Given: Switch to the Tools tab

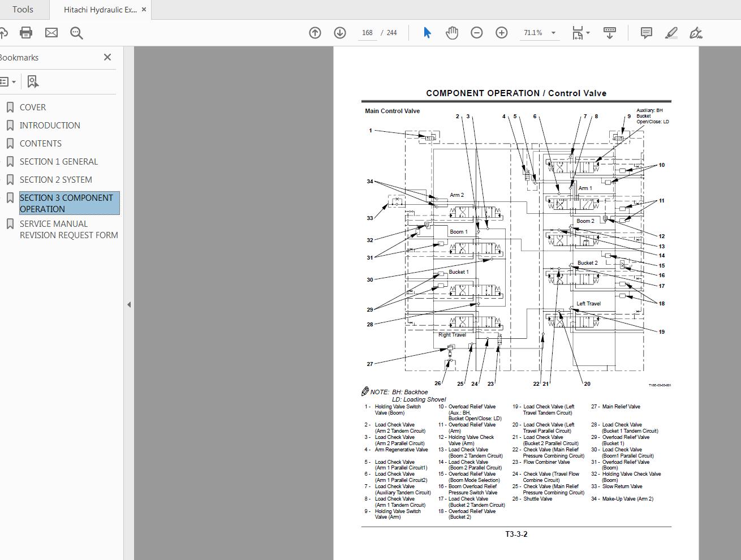Looking at the screenshot, I should pos(23,9).
